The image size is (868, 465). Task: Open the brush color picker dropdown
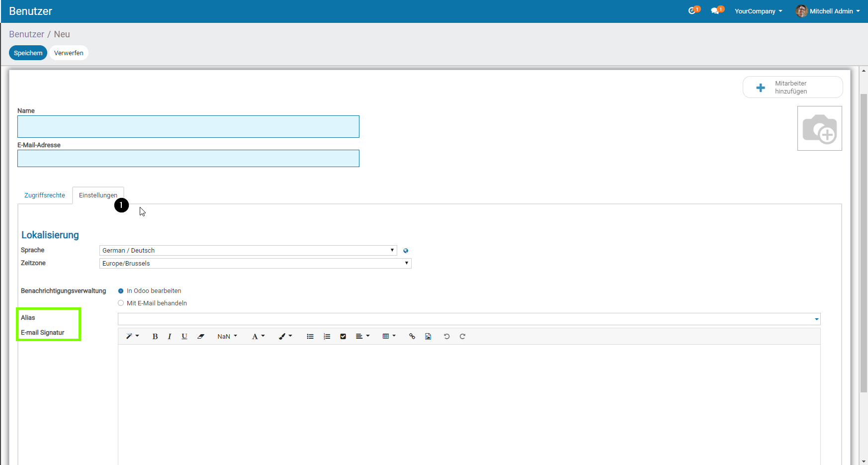tap(285, 337)
